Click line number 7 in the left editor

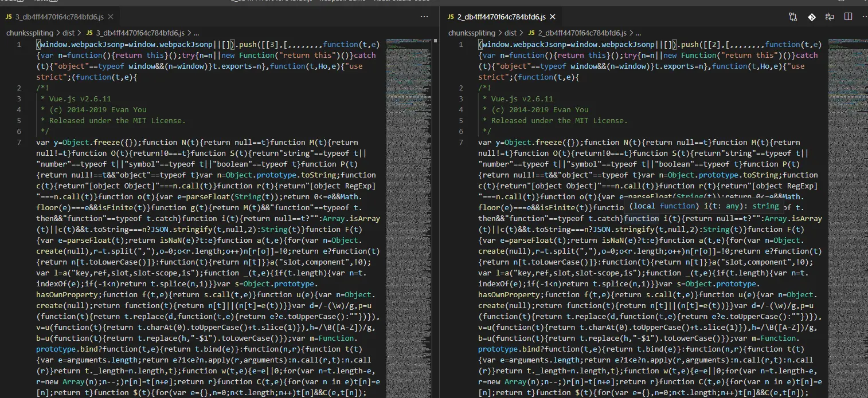pos(19,142)
